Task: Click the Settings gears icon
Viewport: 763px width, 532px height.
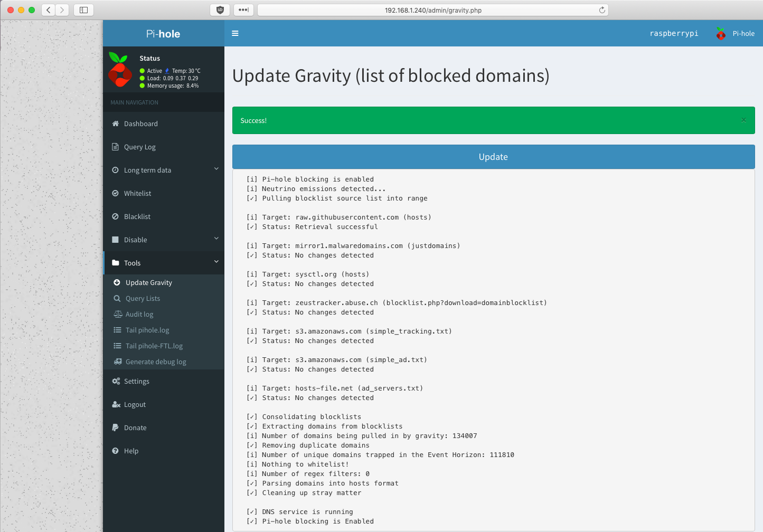Action: tap(116, 381)
